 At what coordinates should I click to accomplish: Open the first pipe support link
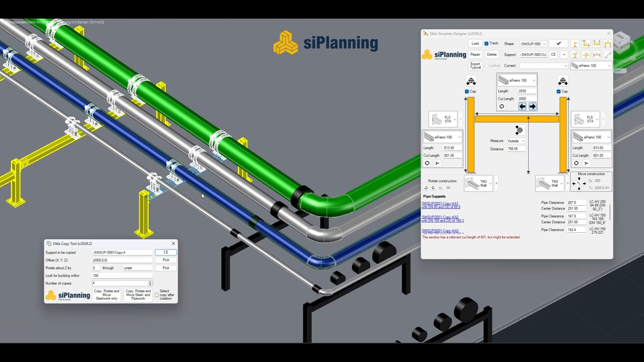click(441, 205)
